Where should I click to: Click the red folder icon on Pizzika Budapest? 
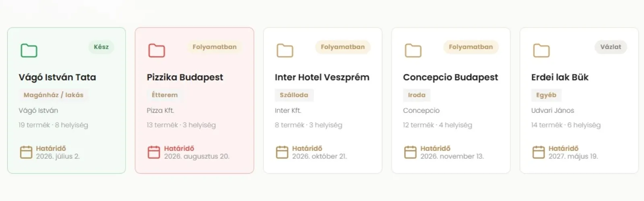157,51
